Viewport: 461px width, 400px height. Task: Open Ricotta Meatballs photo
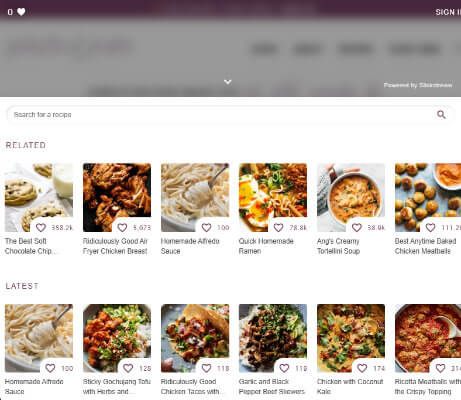428,338
